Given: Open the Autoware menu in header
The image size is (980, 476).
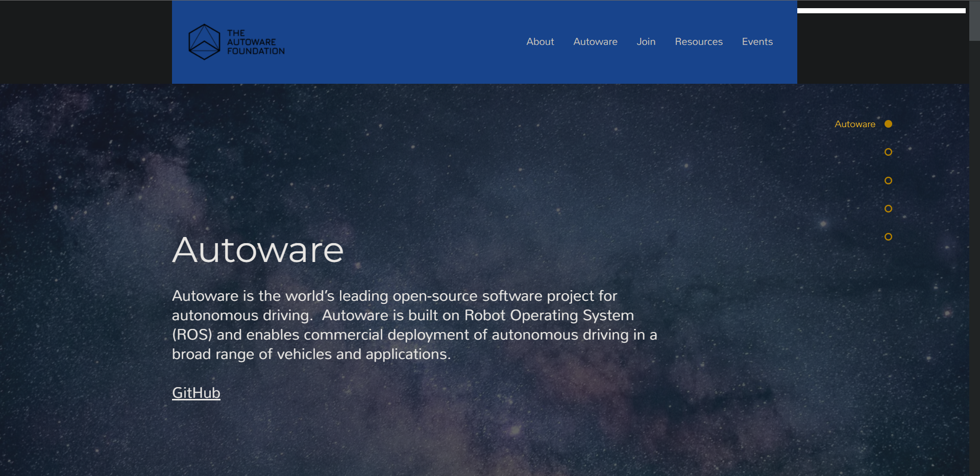Looking at the screenshot, I should coord(595,42).
